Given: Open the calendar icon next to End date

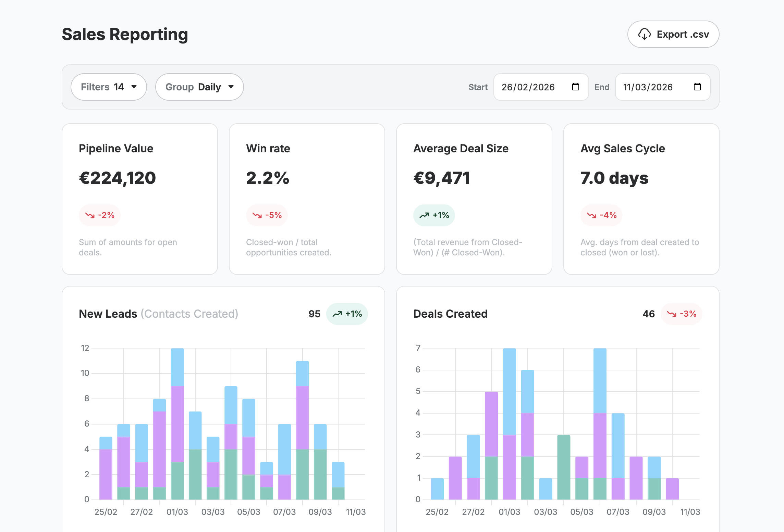Looking at the screenshot, I should [x=697, y=87].
